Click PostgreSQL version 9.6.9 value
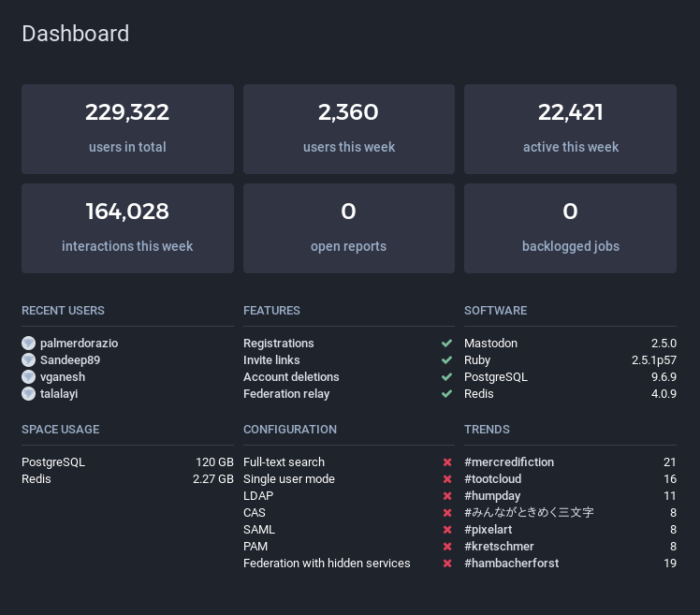 (x=664, y=377)
